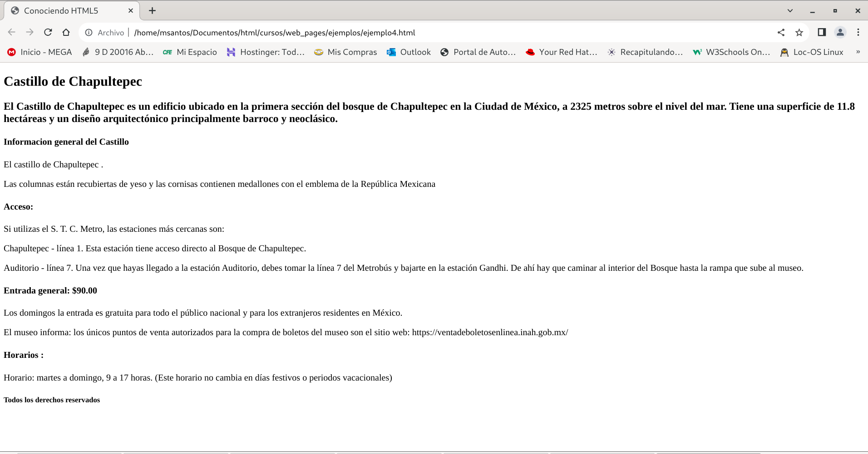Share this page via the share icon

pyautogui.click(x=781, y=32)
